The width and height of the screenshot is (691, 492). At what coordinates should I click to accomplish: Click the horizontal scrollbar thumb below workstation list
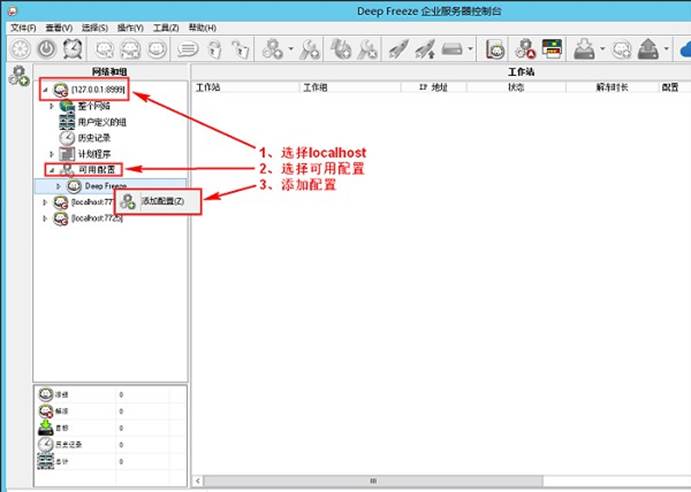pos(373,481)
